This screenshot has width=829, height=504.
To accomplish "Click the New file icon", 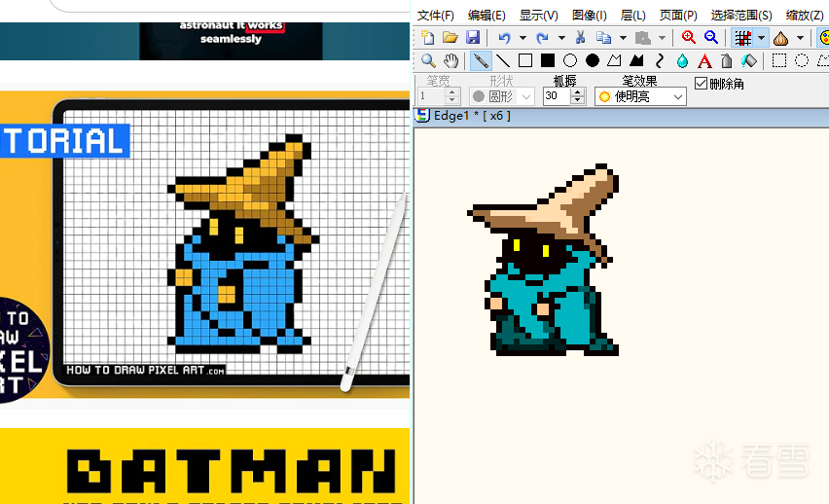I will pos(427,38).
